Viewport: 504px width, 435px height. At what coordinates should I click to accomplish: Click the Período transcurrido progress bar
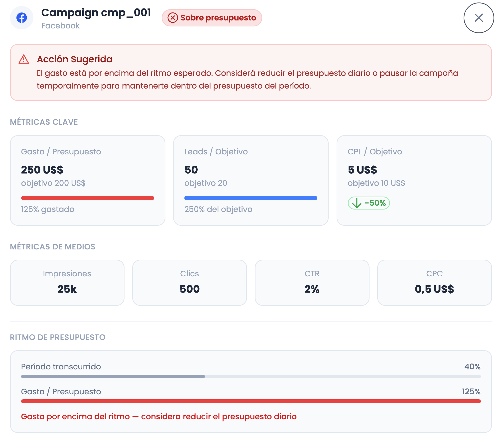(251, 376)
